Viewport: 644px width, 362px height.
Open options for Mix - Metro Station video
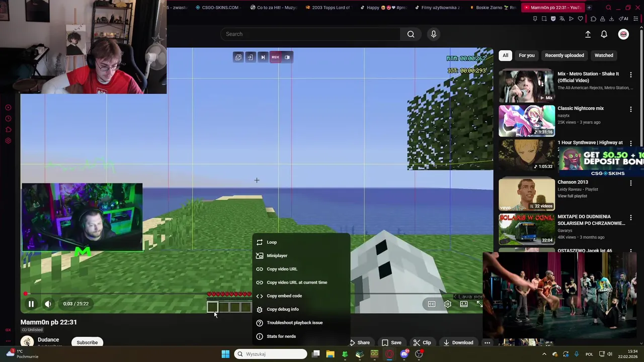[x=630, y=74]
